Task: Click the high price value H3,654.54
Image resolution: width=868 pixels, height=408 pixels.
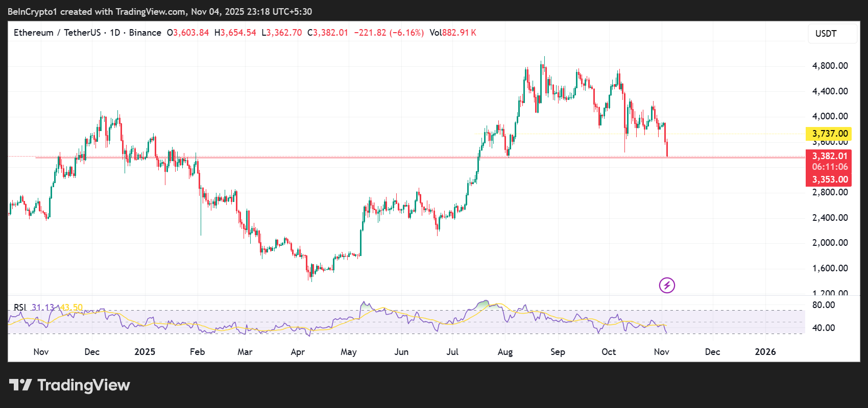Action: 235,33
